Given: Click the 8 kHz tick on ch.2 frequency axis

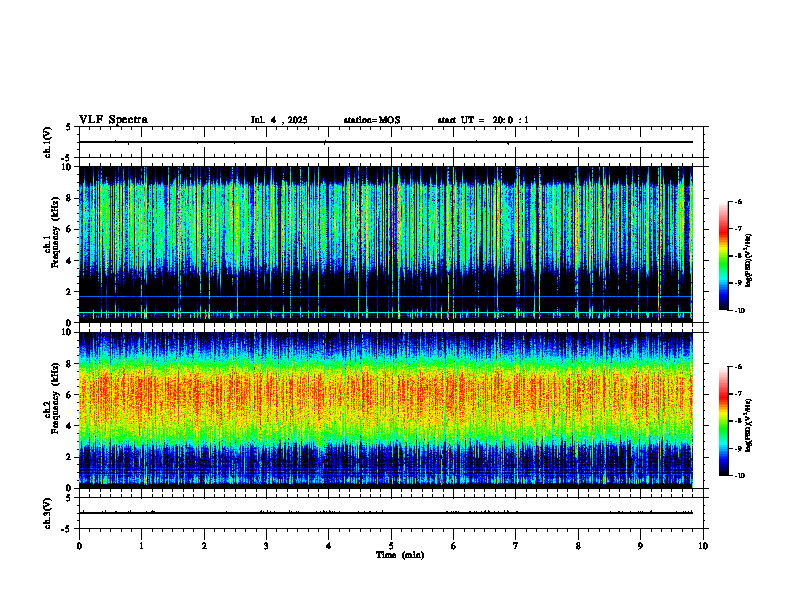Looking at the screenshot, I should click(x=70, y=364).
